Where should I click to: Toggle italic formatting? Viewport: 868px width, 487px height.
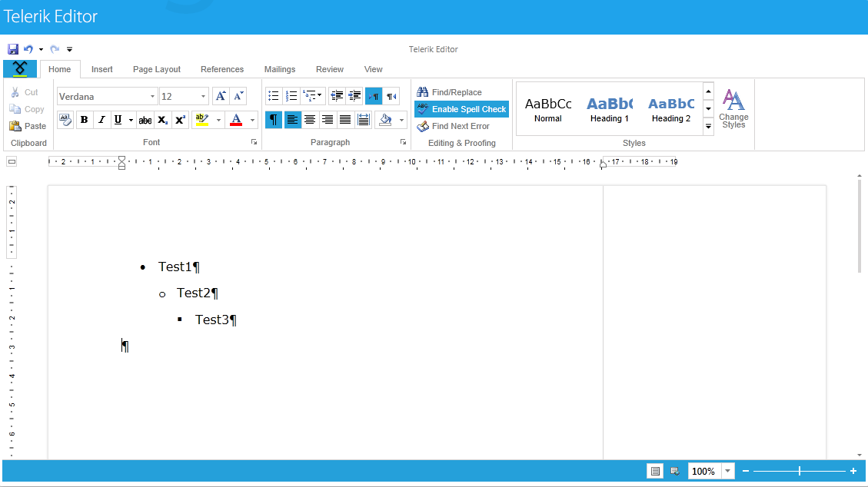101,119
